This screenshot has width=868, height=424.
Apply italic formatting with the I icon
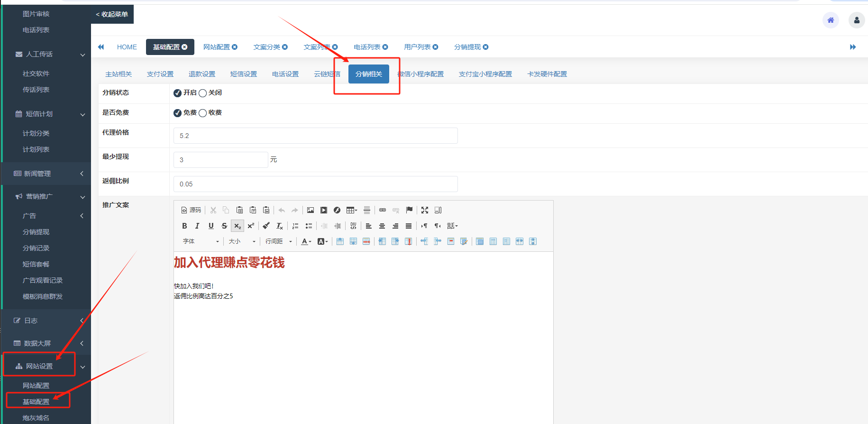pos(198,226)
